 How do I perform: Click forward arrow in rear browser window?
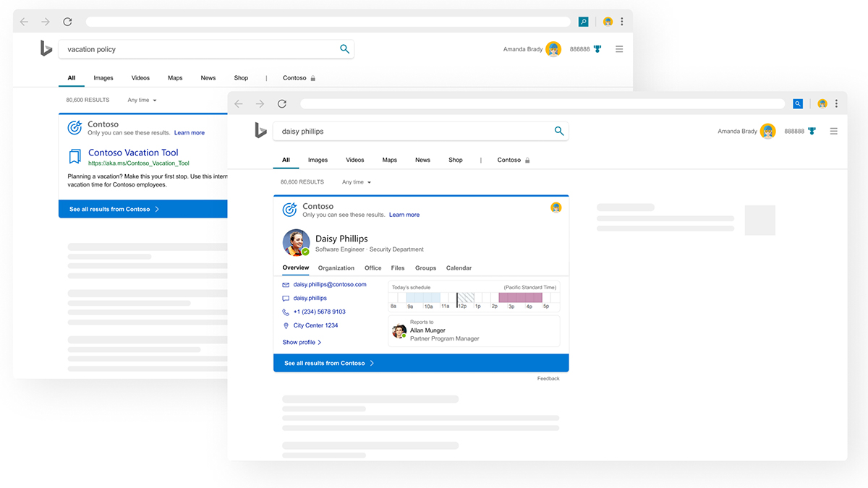tap(46, 22)
